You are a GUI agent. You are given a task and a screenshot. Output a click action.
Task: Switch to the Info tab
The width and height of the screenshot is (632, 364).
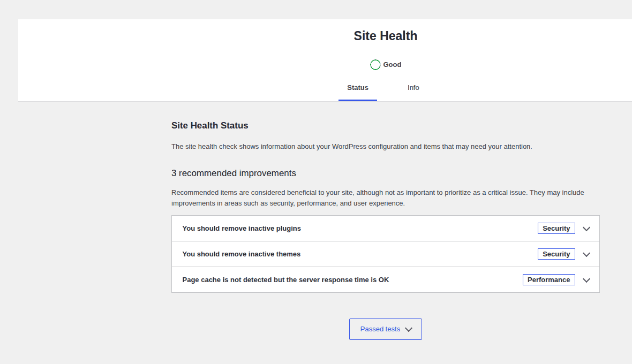[x=413, y=88]
